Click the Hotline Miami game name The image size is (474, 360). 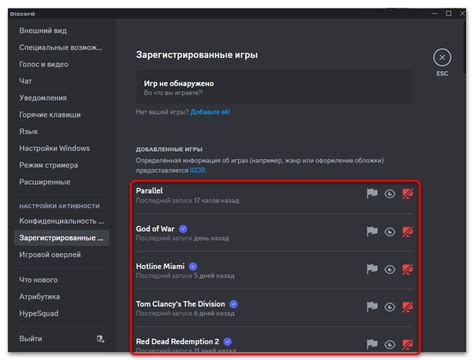click(160, 266)
